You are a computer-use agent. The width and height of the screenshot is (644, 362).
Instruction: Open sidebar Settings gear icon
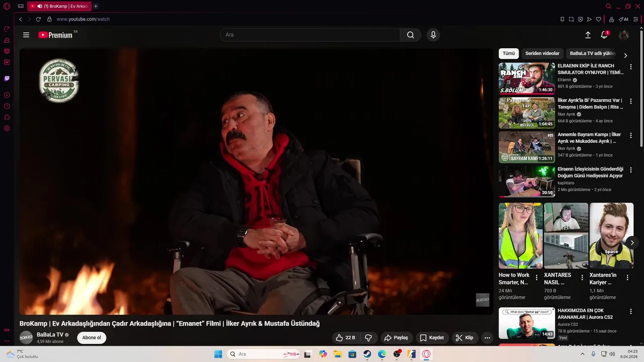(7, 128)
